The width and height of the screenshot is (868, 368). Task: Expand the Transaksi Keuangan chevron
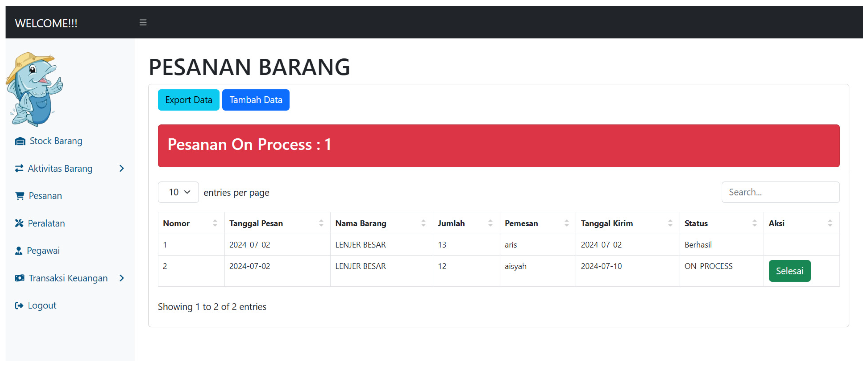pos(122,278)
